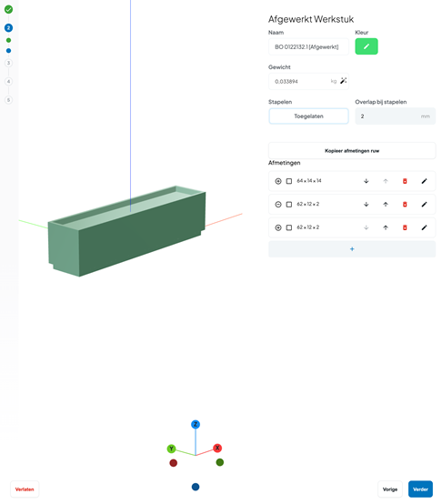Edit the 64 x 14 x 14 dimension with pencil
The width and height of the screenshot is (442, 504).
pyautogui.click(x=424, y=181)
